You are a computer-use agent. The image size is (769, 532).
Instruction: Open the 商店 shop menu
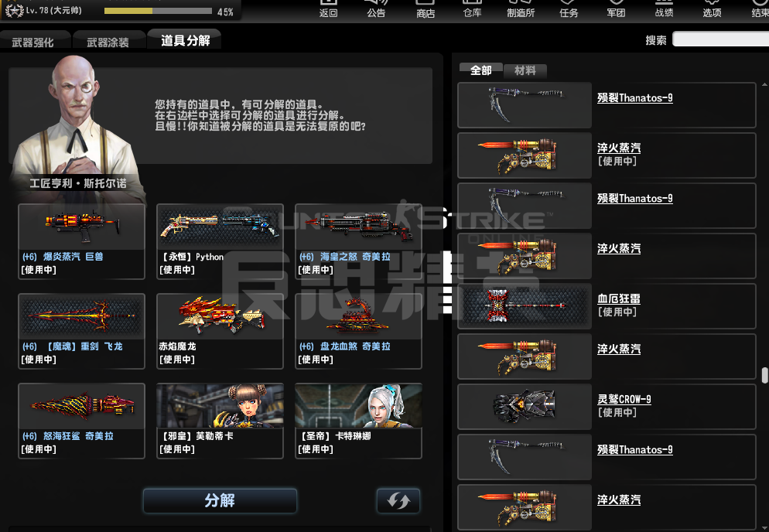coord(426,9)
